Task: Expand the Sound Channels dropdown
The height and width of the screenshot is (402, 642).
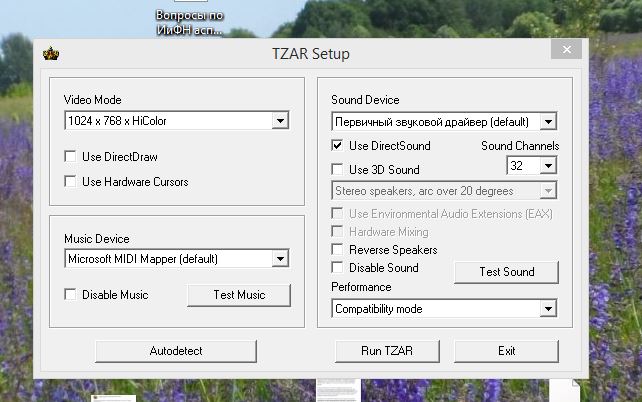Action: coord(547,164)
